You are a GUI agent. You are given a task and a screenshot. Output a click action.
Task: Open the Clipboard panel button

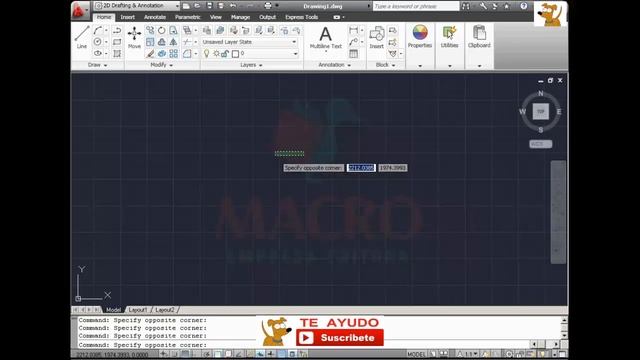point(479,37)
